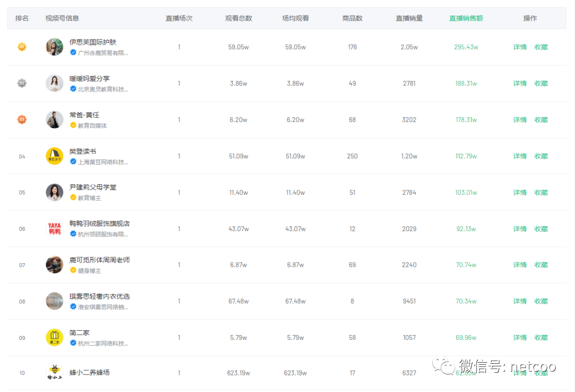Click the orange rank 03 medal icon
Viewport: 575px width, 392px height.
(22, 119)
